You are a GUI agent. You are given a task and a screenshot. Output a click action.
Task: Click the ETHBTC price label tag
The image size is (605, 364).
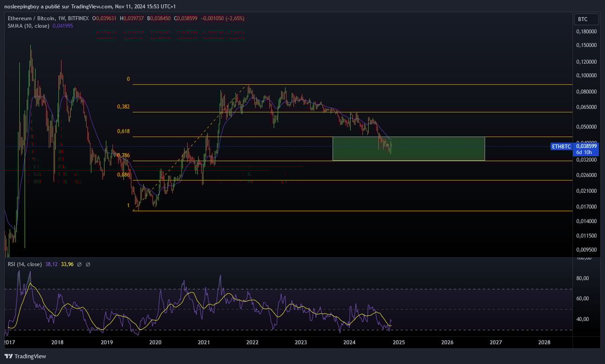[x=561, y=146]
